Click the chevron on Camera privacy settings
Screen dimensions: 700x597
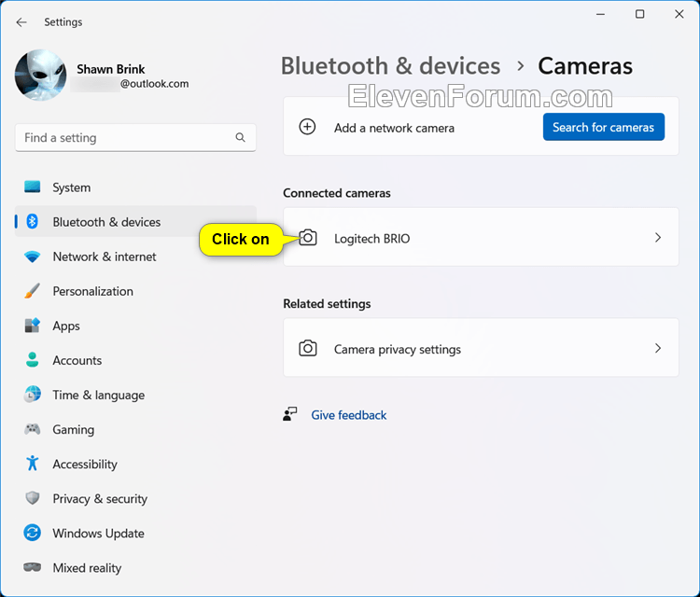pyautogui.click(x=658, y=348)
